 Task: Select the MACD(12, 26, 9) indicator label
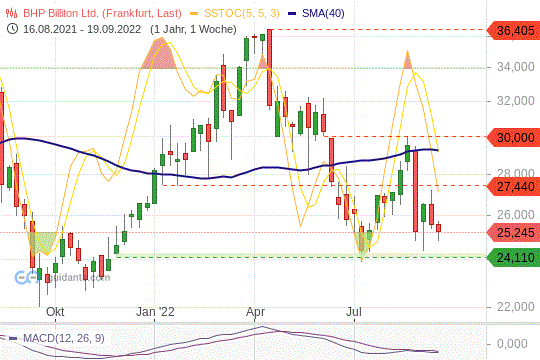(x=63, y=338)
